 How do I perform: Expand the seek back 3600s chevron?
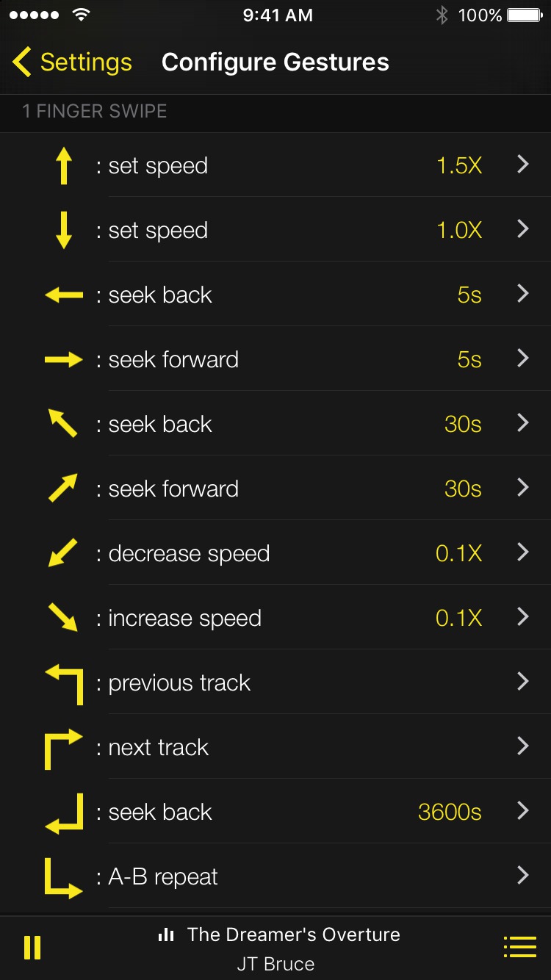pyautogui.click(x=523, y=811)
